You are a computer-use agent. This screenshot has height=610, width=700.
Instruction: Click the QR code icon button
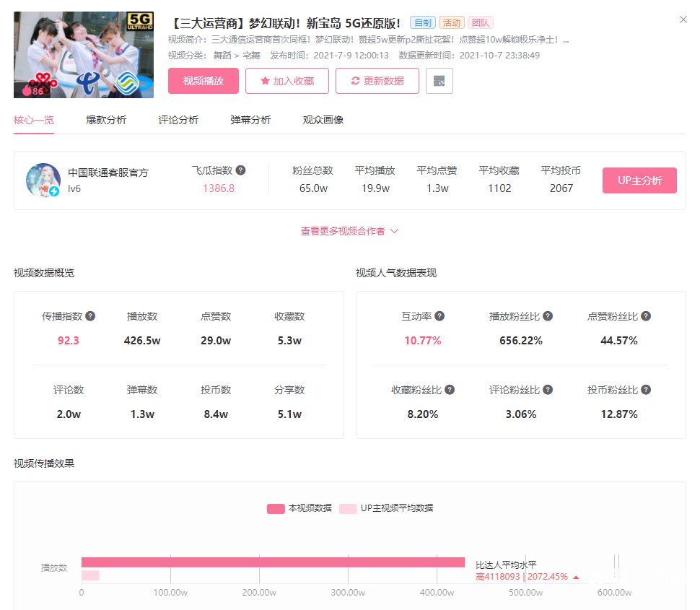439,81
